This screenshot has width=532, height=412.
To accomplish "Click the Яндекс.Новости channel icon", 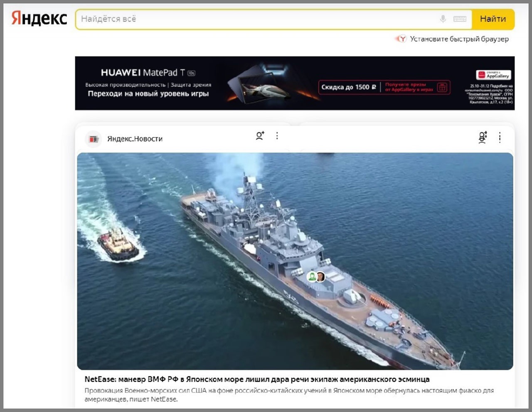I will coord(94,139).
